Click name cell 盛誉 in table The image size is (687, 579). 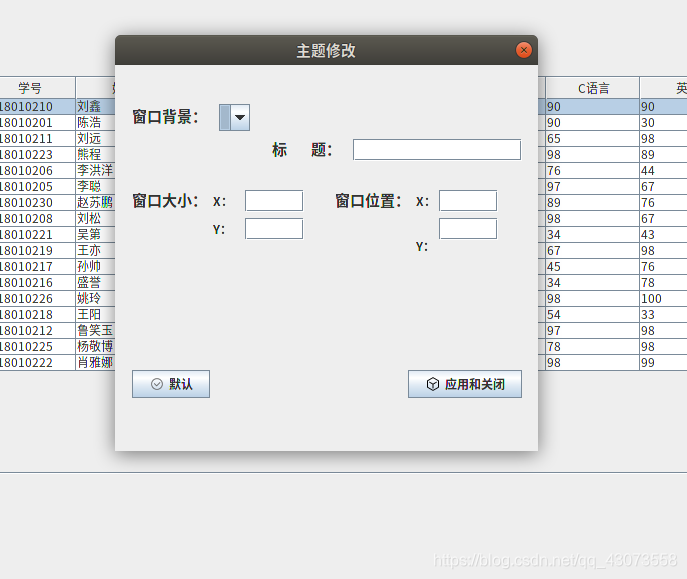coord(96,282)
